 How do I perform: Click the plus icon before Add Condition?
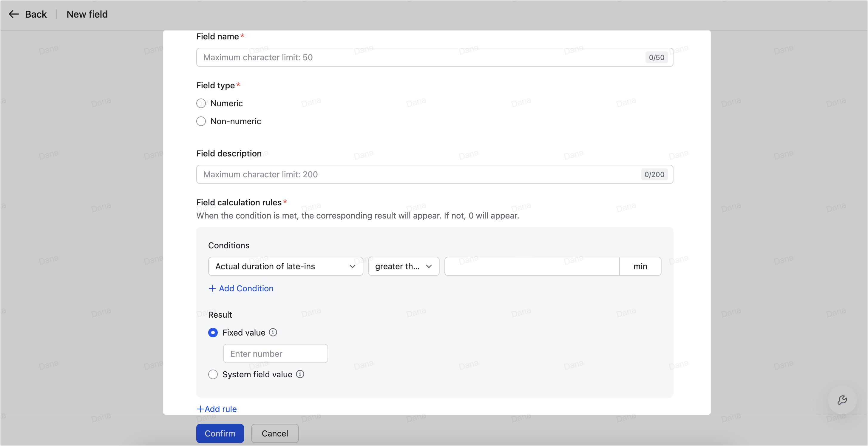click(x=212, y=289)
